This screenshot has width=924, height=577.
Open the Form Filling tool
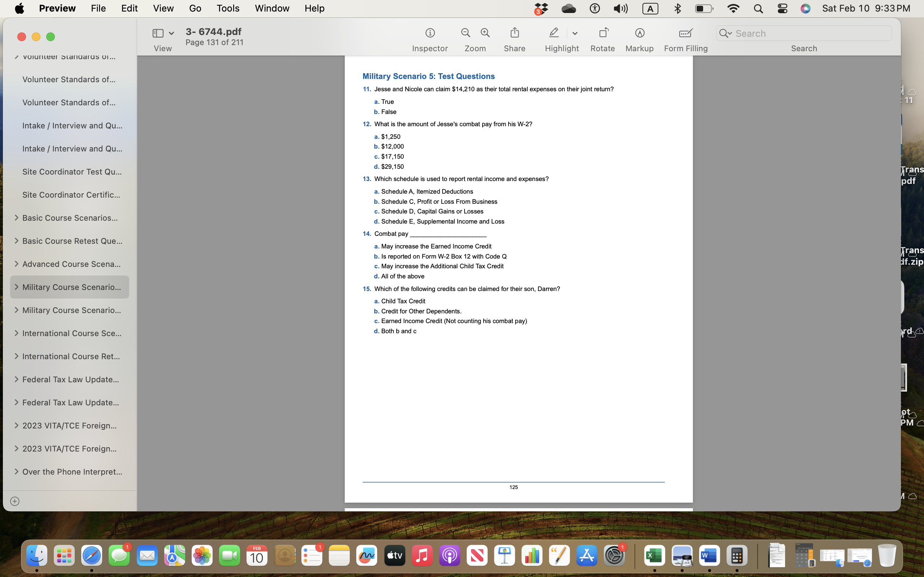[685, 33]
